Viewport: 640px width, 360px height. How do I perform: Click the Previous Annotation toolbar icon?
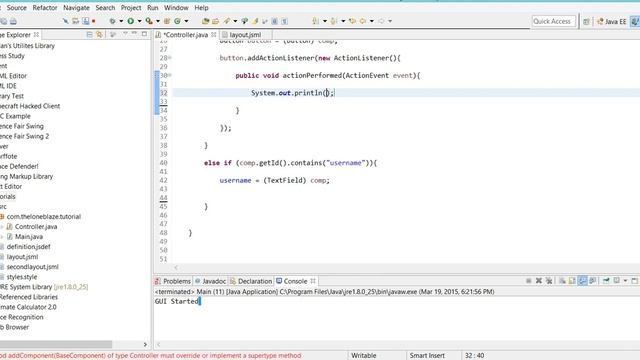[333, 21]
